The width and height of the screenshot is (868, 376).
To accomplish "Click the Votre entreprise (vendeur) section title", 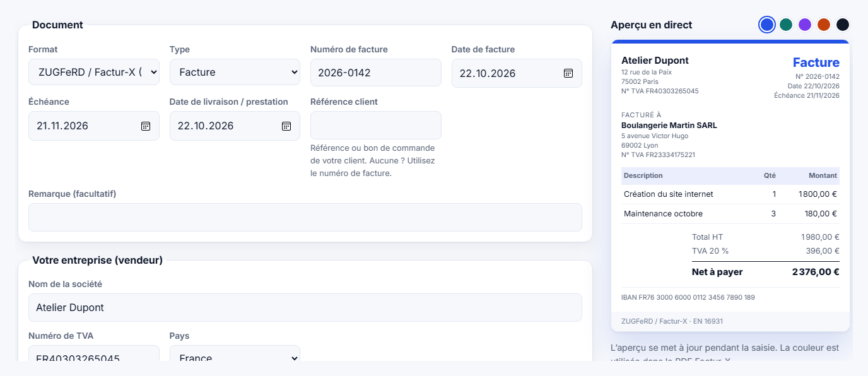I will pyautogui.click(x=97, y=260).
